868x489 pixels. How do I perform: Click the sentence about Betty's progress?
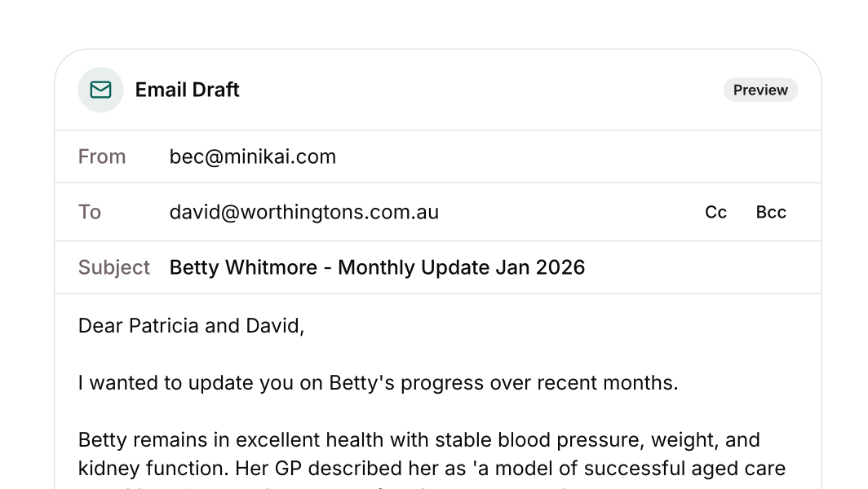click(378, 383)
